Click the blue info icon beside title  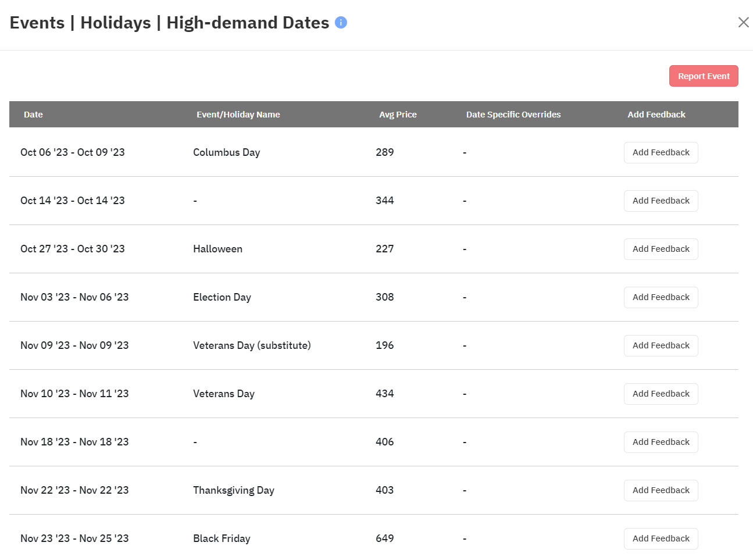click(341, 23)
